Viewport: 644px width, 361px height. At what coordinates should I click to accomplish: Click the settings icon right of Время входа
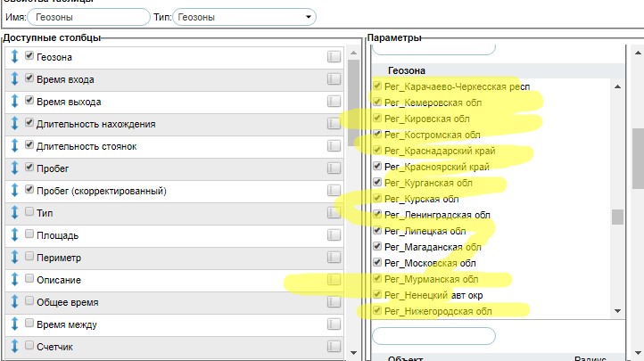coord(334,79)
